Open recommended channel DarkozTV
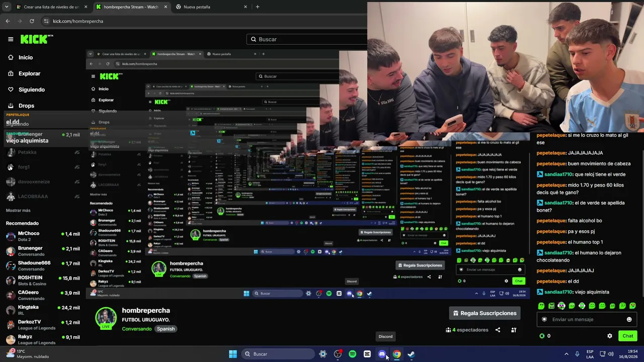Viewport: 644px width, 362px height. 43,324
